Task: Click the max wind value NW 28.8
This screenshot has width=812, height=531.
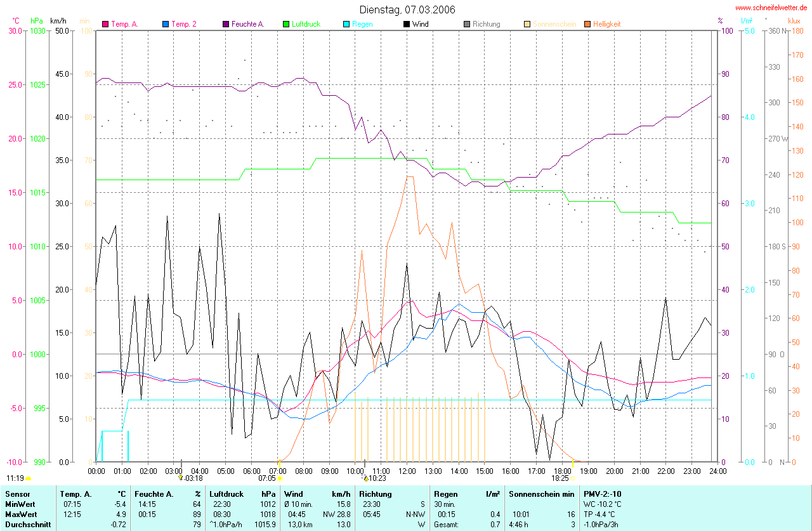Action: pos(336,514)
